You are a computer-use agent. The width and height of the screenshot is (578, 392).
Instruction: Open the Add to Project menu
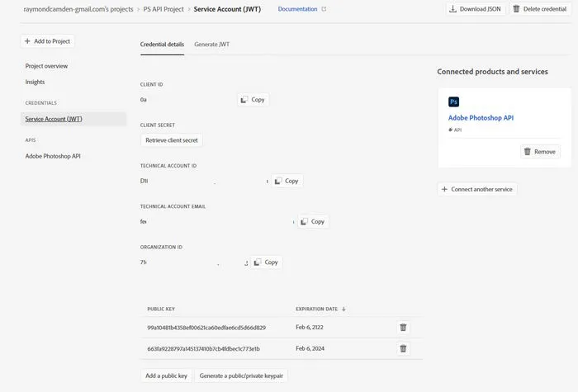click(47, 40)
